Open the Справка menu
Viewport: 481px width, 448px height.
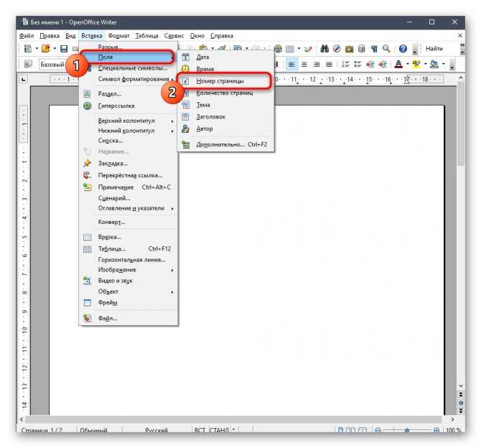(x=222, y=36)
